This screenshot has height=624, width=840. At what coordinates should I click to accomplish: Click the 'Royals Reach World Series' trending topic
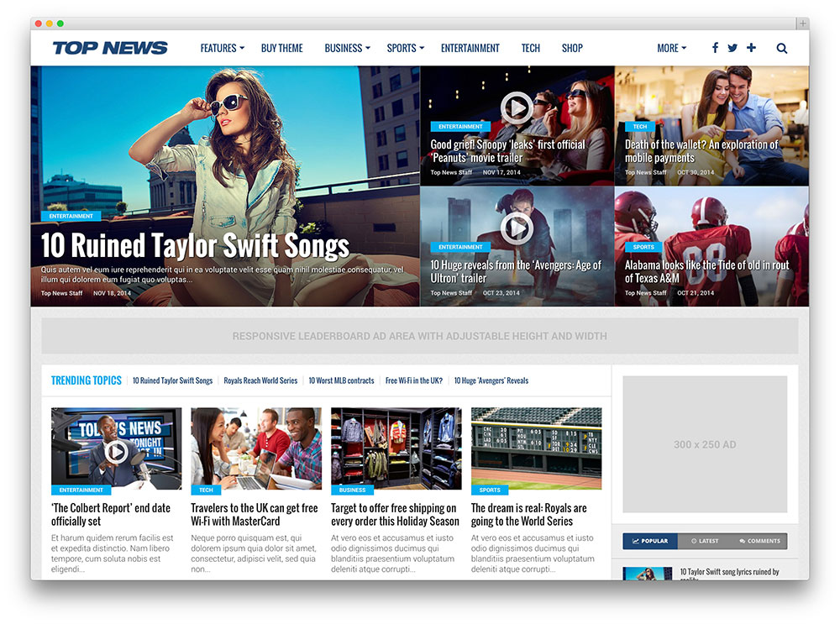(260, 380)
